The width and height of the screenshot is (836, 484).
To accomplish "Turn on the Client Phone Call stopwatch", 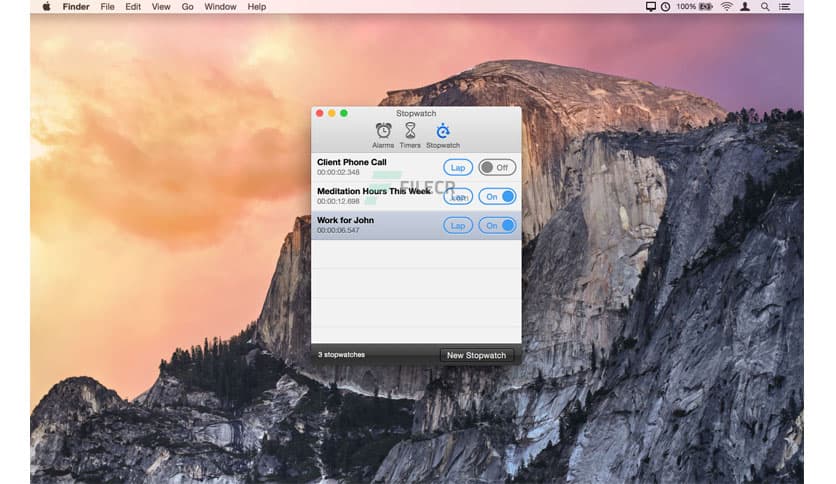I will (x=497, y=167).
